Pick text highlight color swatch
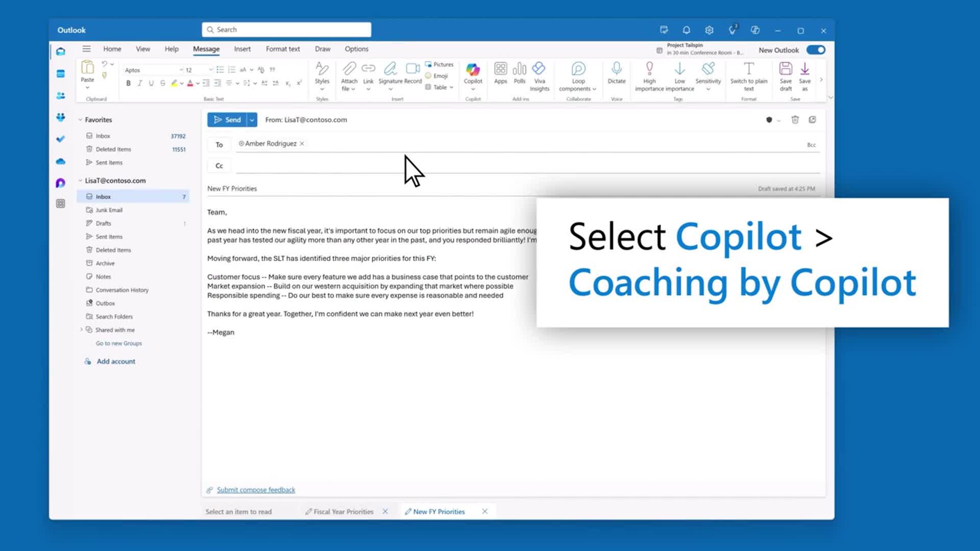 174,83
